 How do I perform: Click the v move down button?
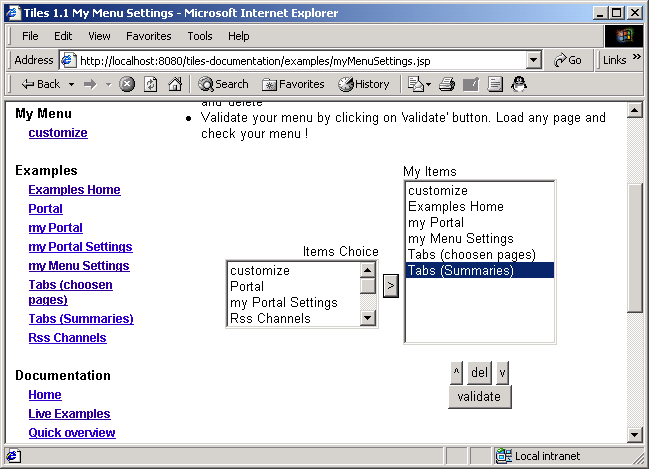pos(502,372)
